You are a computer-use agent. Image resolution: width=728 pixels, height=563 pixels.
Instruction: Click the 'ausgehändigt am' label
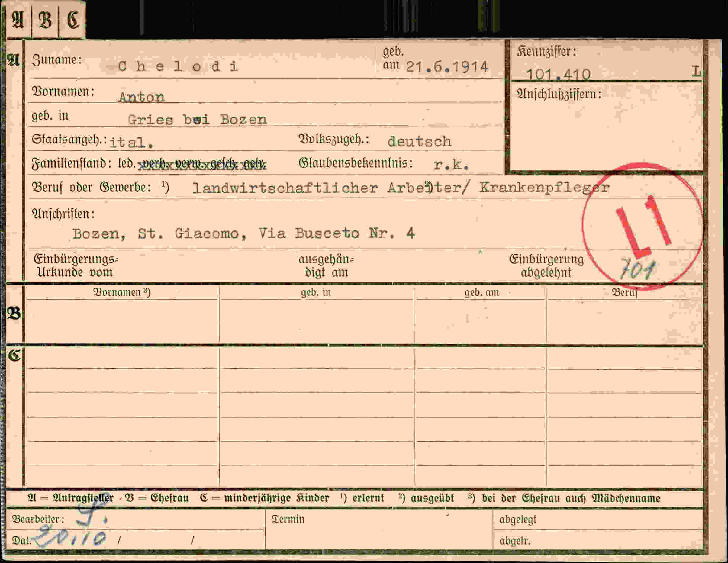(x=326, y=266)
